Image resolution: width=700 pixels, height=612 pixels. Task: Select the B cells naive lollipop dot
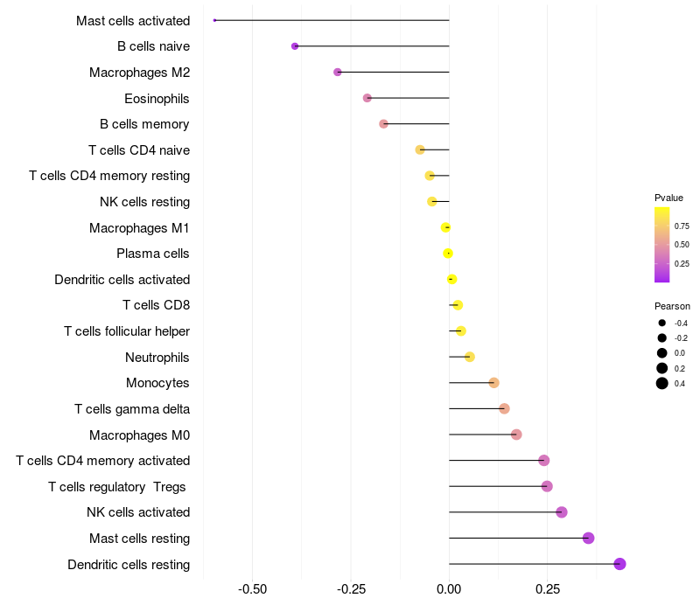[x=295, y=46]
